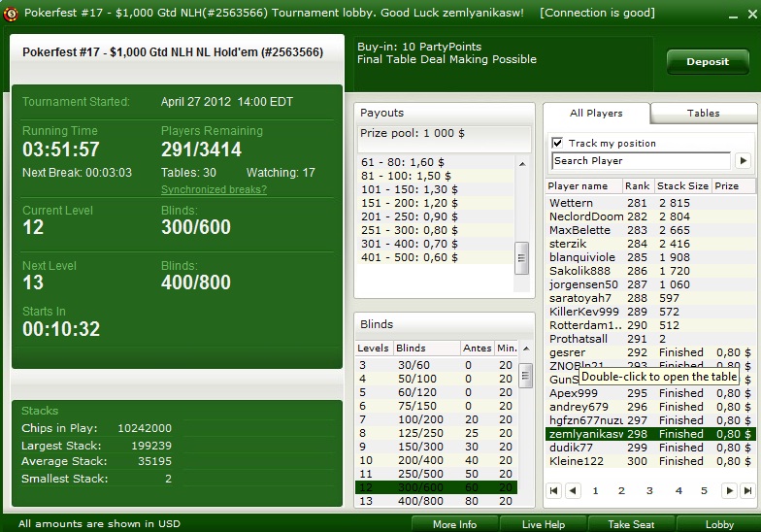Viewport: 761px width, 532px height.
Task: Go to next page of players list
Action: coord(729,491)
